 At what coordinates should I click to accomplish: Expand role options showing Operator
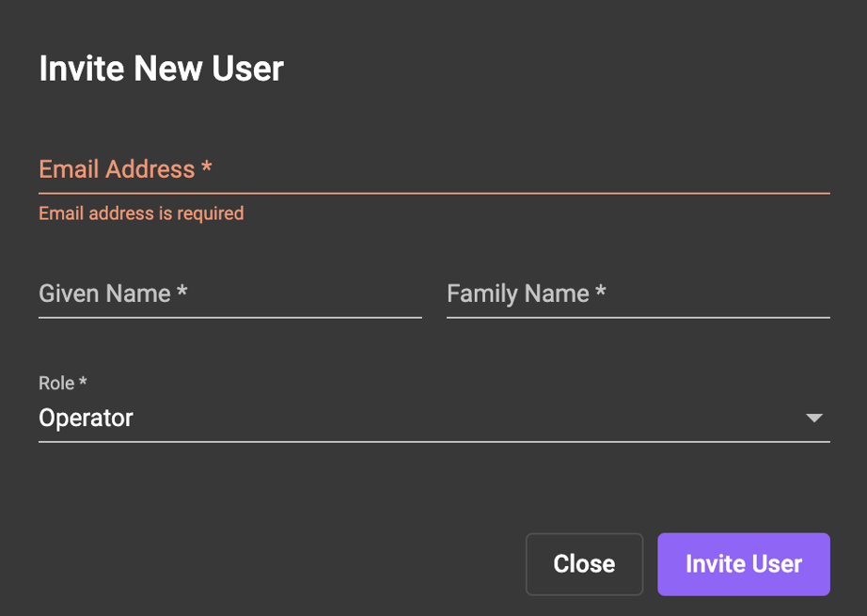[433, 418]
